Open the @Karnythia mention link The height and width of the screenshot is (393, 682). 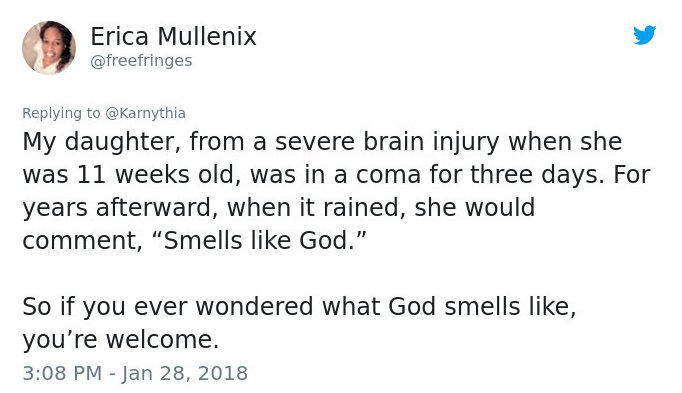145,113
